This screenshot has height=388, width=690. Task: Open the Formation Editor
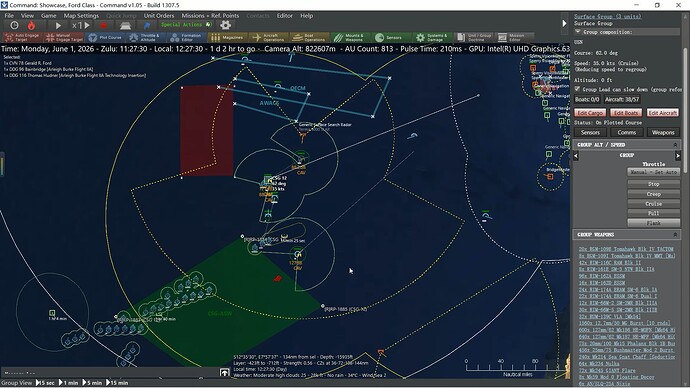pos(187,37)
